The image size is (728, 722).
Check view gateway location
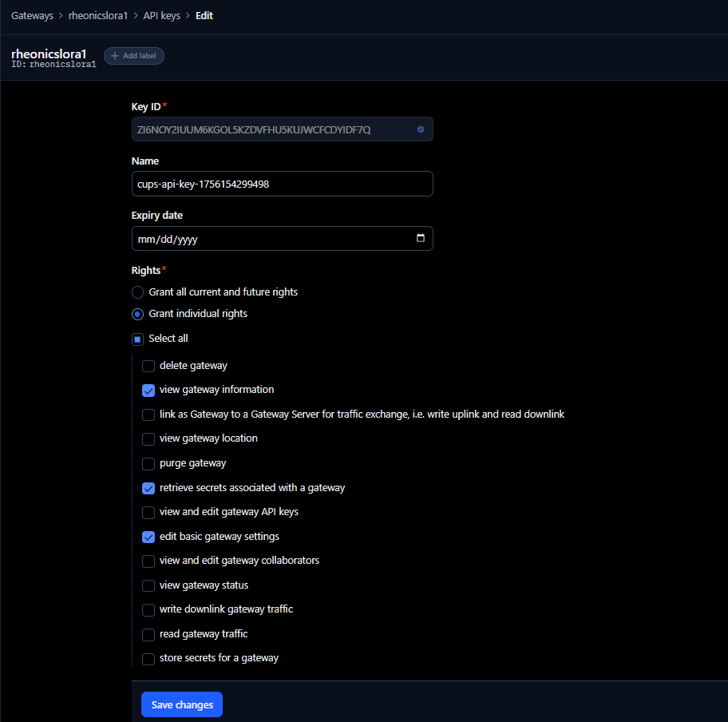[x=148, y=439]
